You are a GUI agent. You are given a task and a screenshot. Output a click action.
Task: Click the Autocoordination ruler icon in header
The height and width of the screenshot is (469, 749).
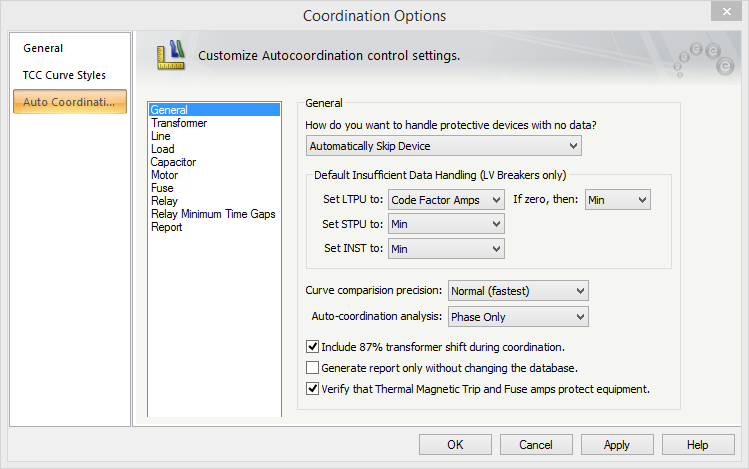click(171, 56)
